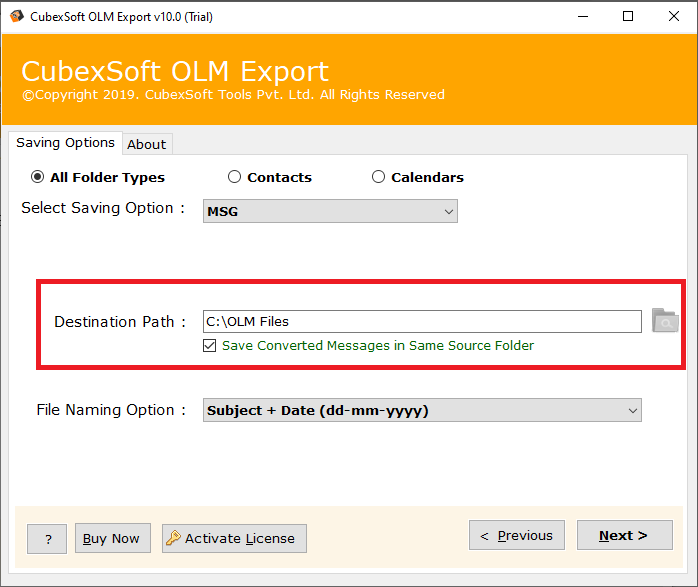Viewport: 698px width, 587px height.
Task: Proceed with the Next button
Action: pos(625,535)
